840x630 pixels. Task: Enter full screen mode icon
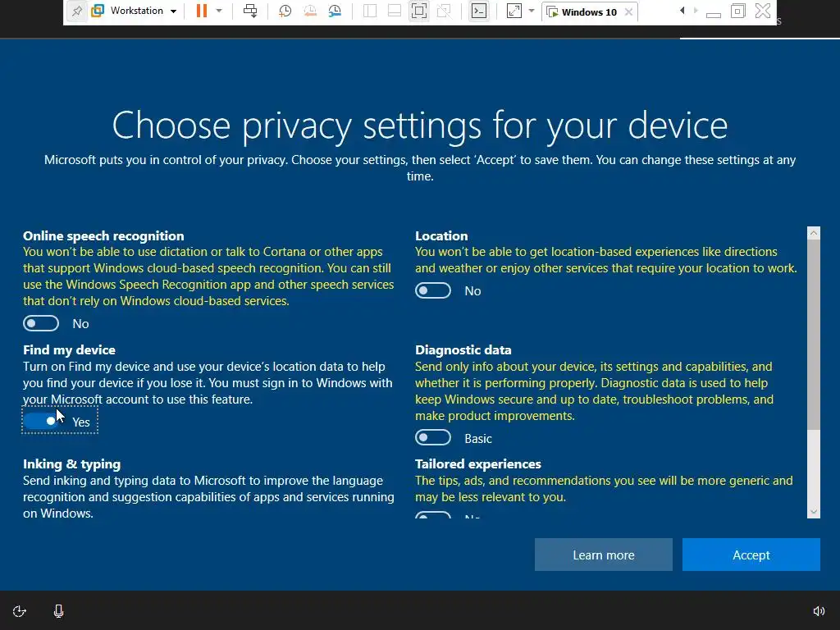tap(419, 11)
